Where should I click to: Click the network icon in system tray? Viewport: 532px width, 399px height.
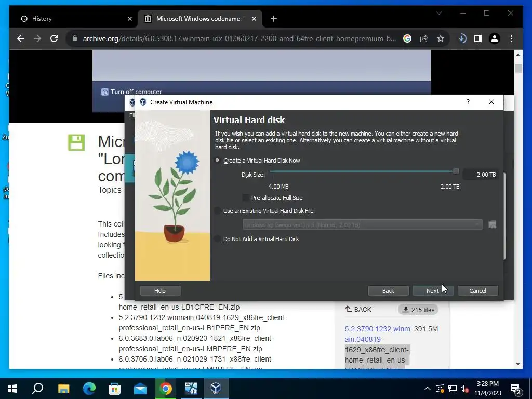[453, 389]
